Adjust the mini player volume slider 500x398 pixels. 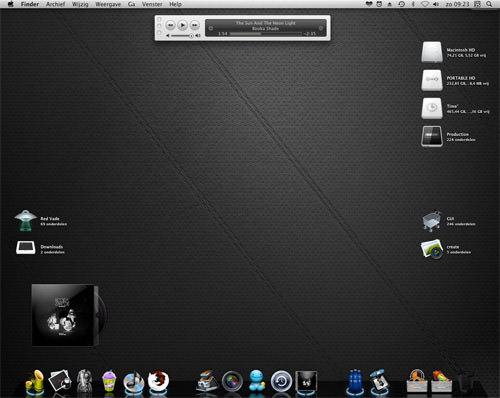182,36
